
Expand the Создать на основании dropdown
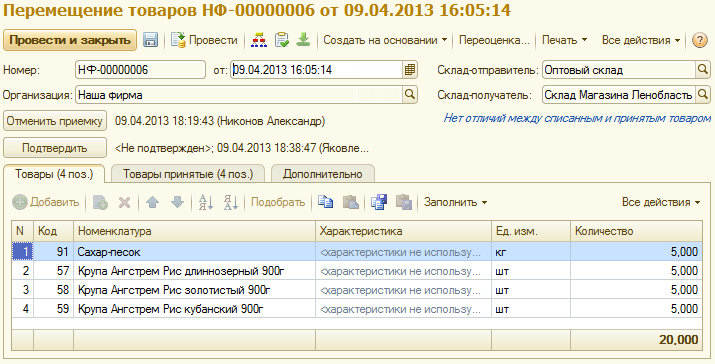[x=385, y=40]
